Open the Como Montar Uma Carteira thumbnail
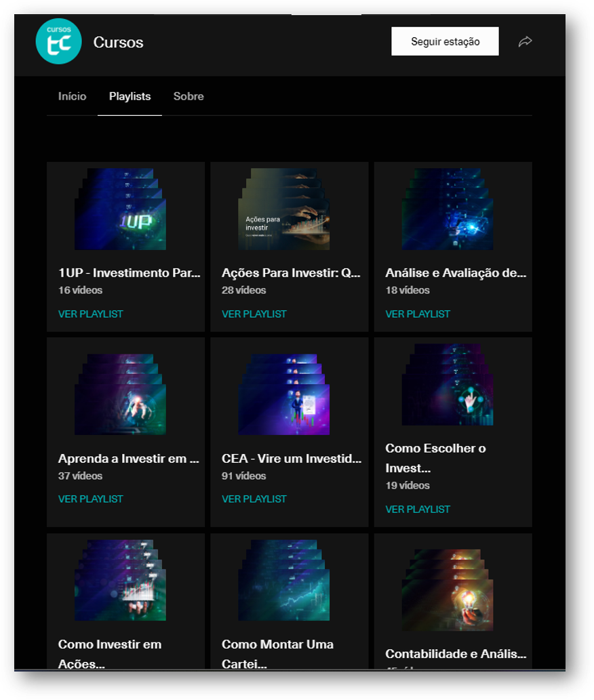The image size is (594, 700). [x=283, y=580]
